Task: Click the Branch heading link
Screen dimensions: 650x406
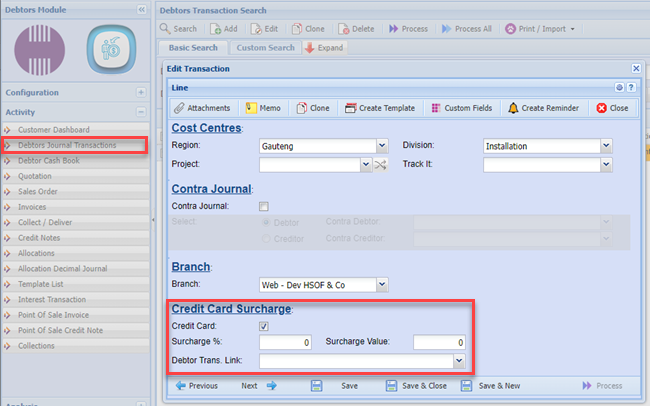Action: (x=191, y=266)
